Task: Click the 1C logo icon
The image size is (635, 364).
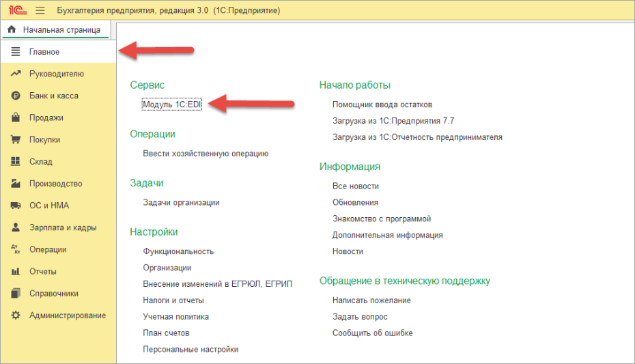Action: point(18,10)
